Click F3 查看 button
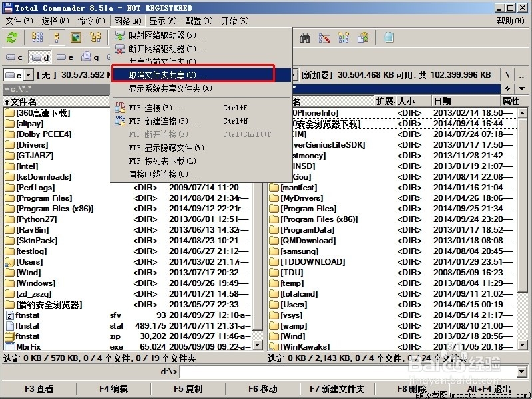The width and height of the screenshot is (532, 399). click(x=39, y=389)
